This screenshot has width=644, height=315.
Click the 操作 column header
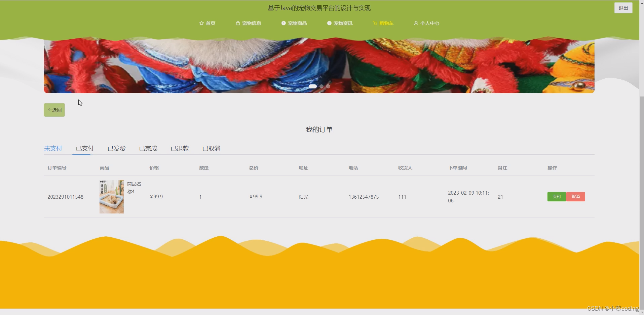(x=552, y=168)
